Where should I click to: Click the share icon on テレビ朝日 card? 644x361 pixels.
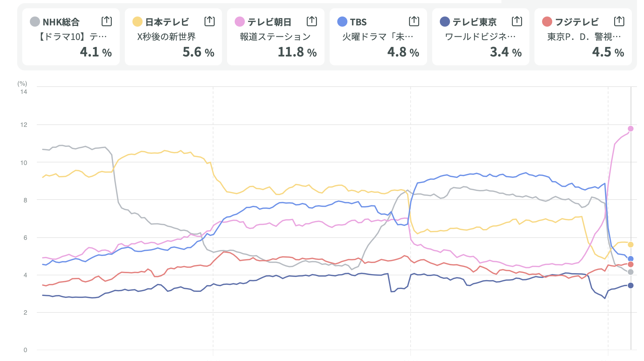point(312,21)
